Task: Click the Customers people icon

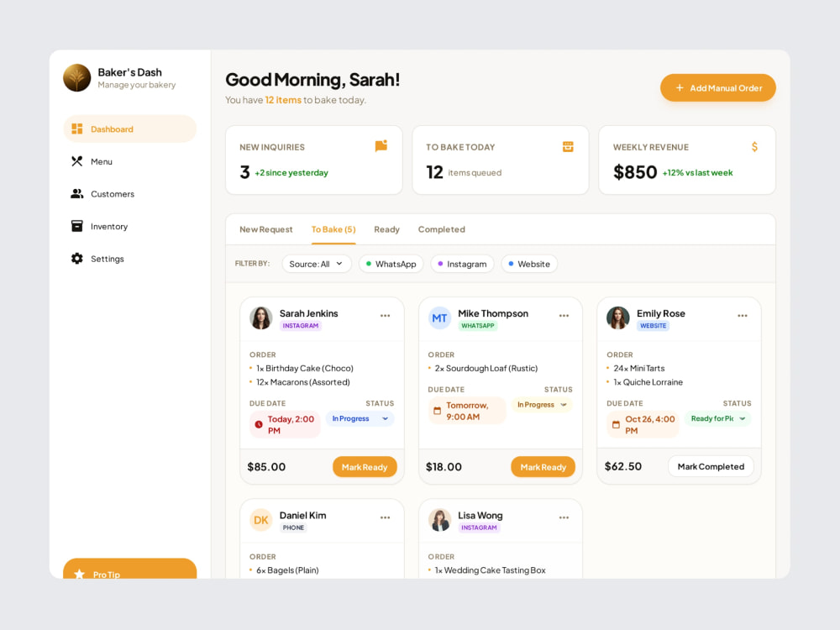Action: [x=77, y=194]
